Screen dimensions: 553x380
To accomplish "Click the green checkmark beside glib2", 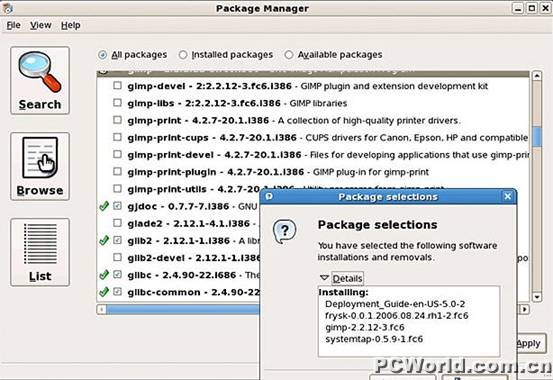I will point(104,240).
